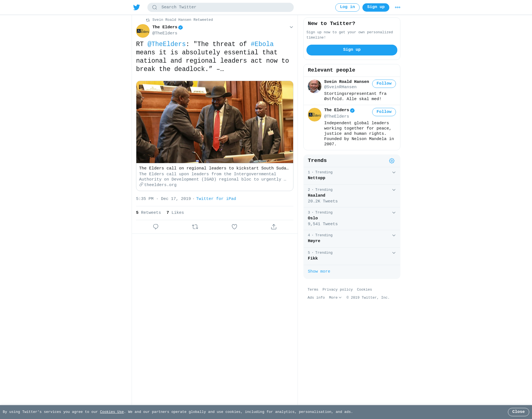The height and width of the screenshot is (419, 532).
Task: Expand options for Haaland trend
Action: pyautogui.click(x=394, y=190)
